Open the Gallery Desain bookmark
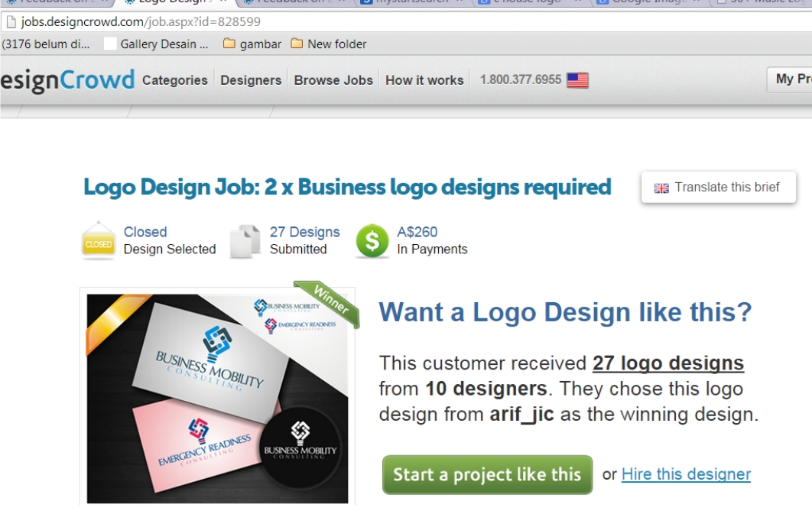 [x=156, y=44]
